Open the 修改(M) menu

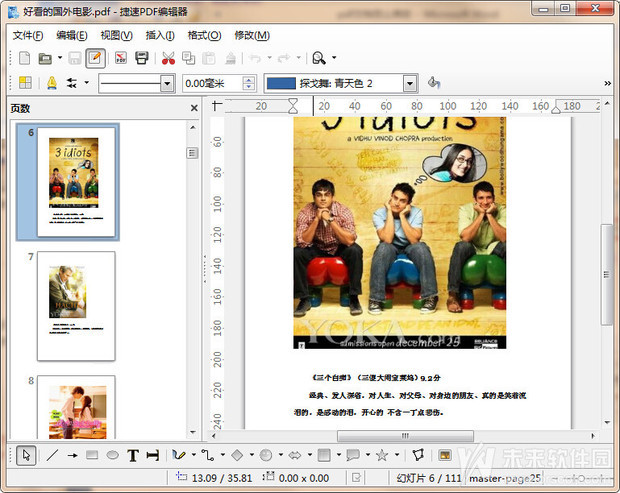(x=252, y=36)
